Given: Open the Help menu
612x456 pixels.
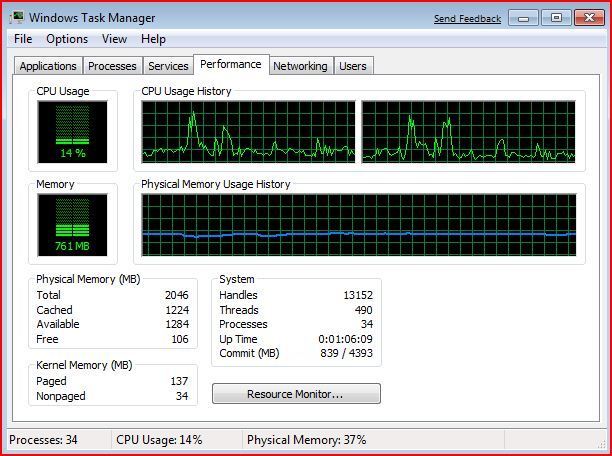Looking at the screenshot, I should tap(153, 39).
